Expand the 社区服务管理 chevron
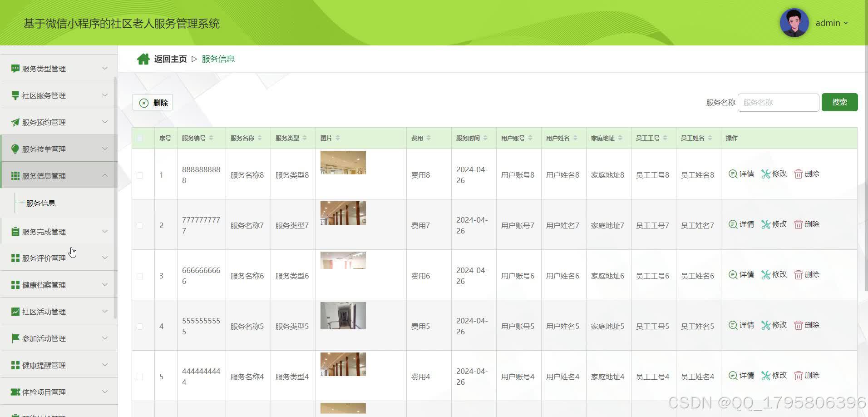This screenshot has height=417, width=868. point(105,95)
